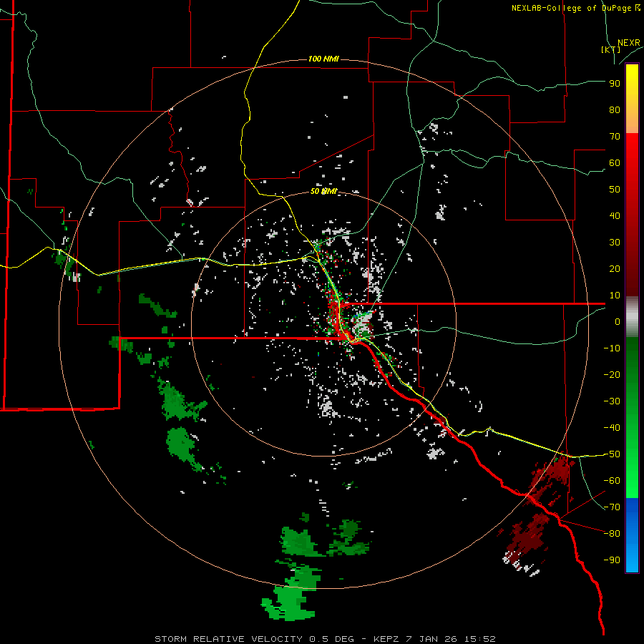Click the positive 40 value on the velocity scale

pos(615,215)
